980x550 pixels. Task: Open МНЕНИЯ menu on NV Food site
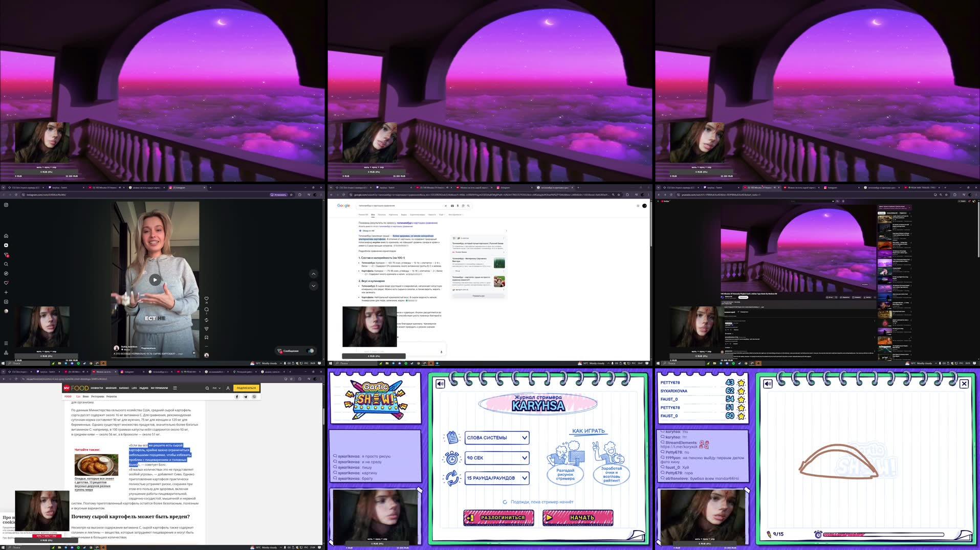tap(111, 388)
